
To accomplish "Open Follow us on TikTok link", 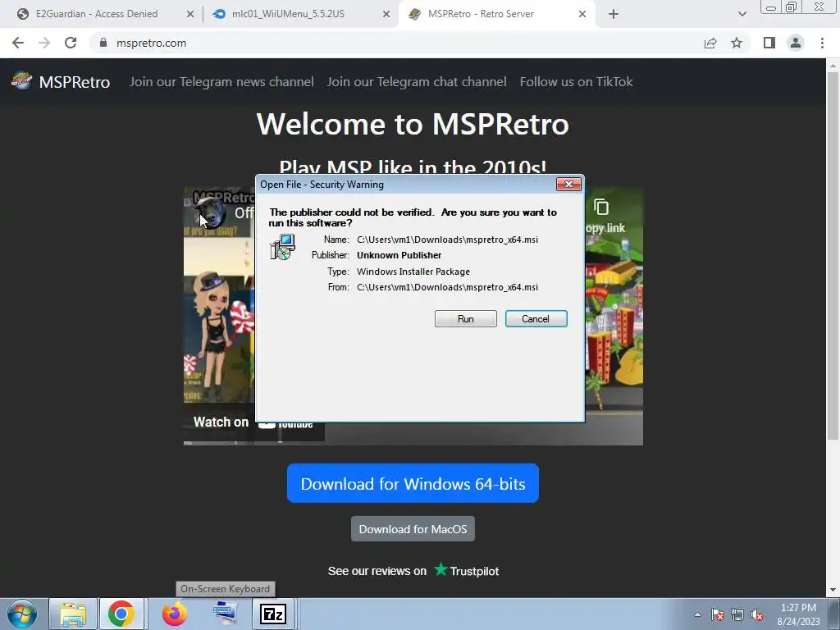I will (x=577, y=81).
